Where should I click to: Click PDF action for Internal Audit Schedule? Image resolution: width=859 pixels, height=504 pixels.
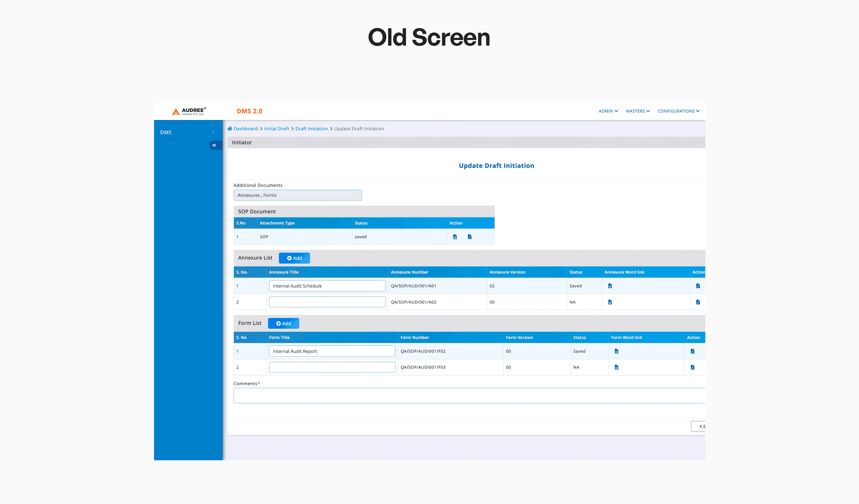coord(698,286)
